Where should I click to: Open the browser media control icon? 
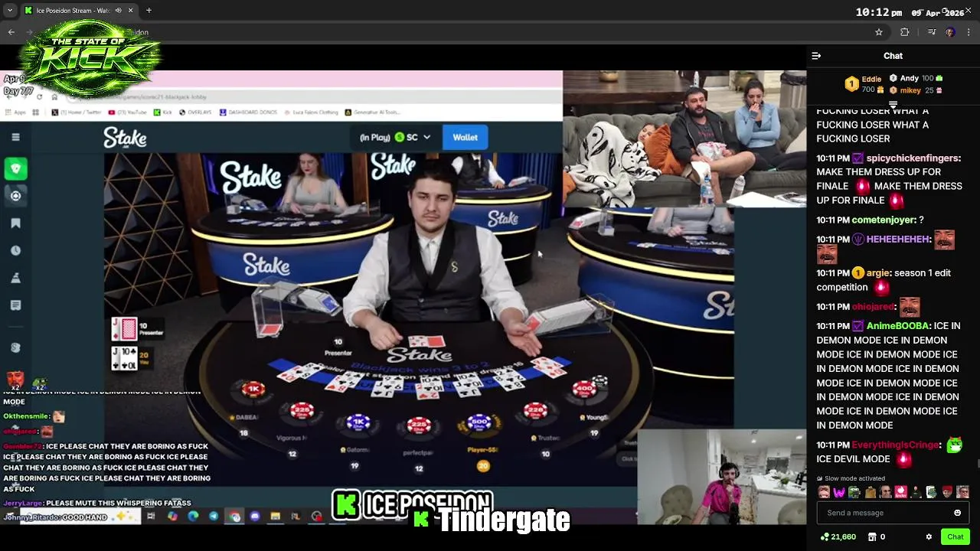click(x=931, y=32)
